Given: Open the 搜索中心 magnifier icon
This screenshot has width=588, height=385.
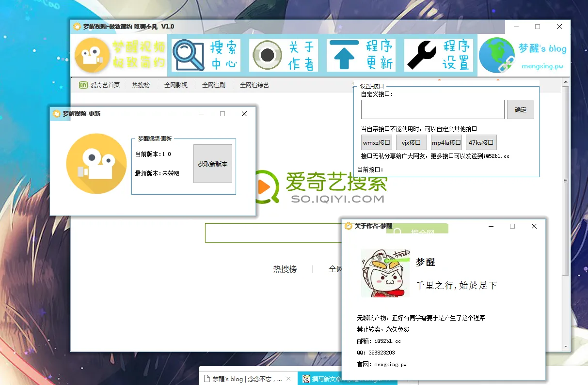Looking at the screenshot, I should pos(188,55).
